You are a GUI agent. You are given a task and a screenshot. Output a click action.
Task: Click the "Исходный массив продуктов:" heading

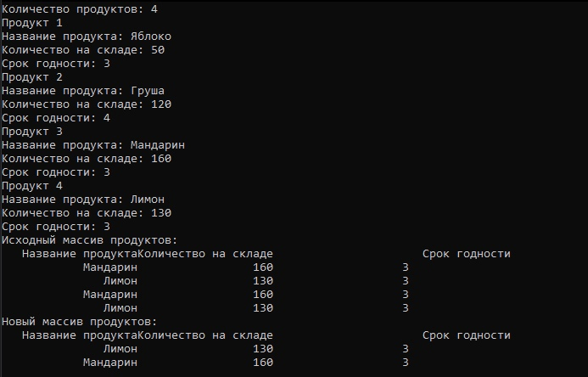(x=89, y=240)
